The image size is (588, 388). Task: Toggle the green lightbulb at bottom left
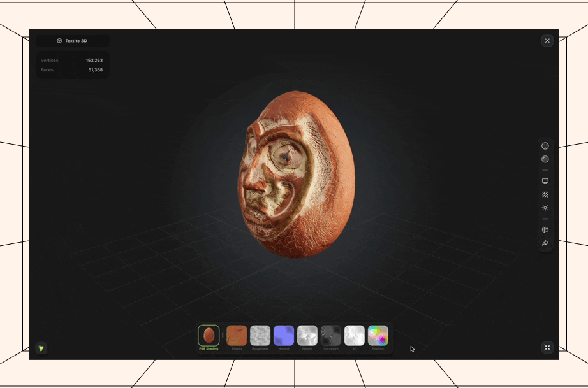point(41,348)
